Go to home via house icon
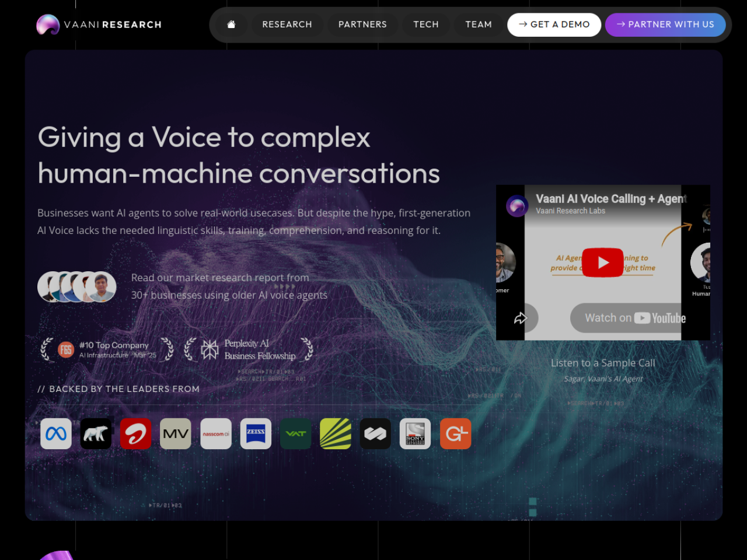The height and width of the screenshot is (560, 747). (x=231, y=24)
